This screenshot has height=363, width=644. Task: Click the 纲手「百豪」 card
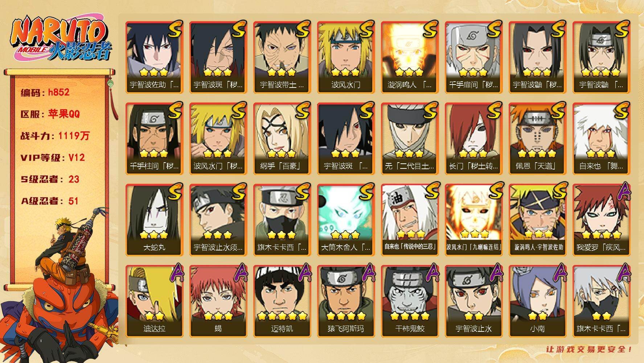(282, 138)
